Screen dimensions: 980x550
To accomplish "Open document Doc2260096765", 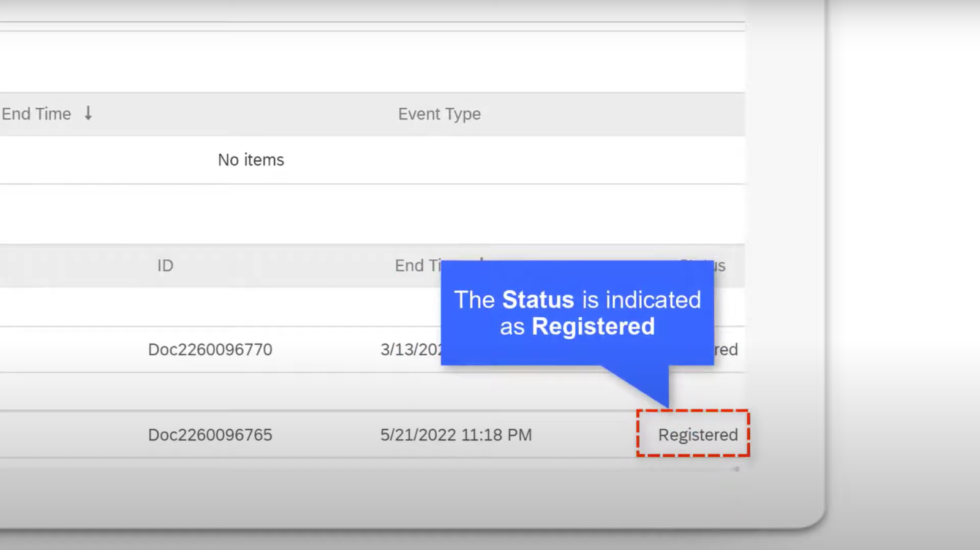I will coord(210,435).
